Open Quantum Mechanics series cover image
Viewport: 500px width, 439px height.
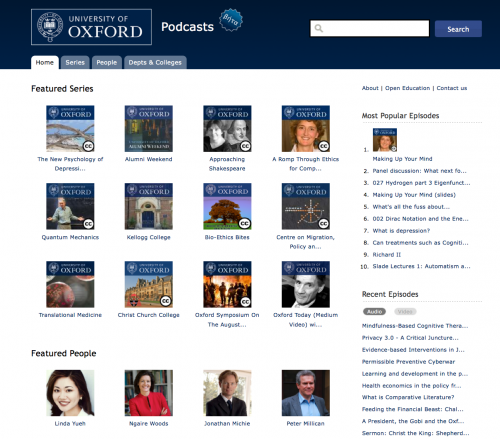(70, 206)
